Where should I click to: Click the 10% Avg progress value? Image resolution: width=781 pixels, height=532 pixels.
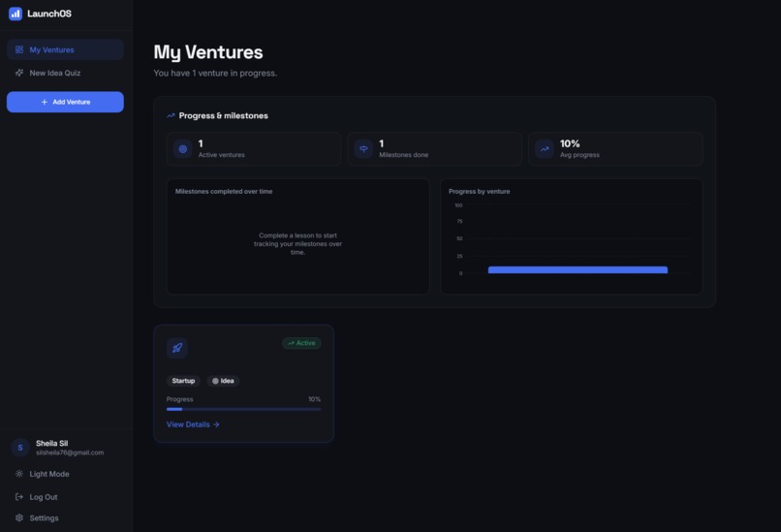pyautogui.click(x=570, y=143)
